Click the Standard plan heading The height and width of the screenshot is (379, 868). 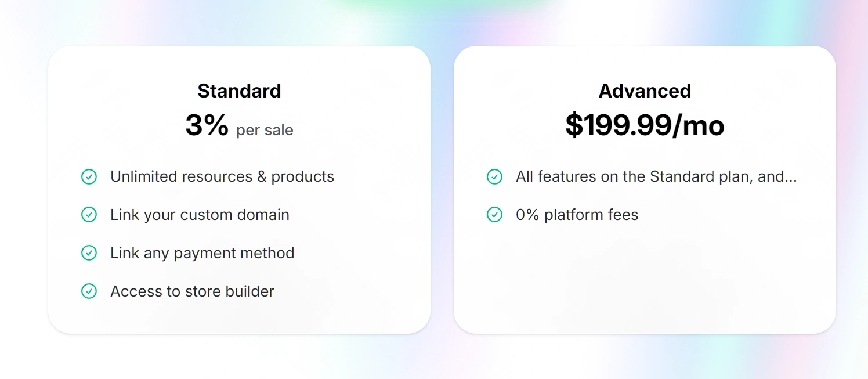[239, 91]
